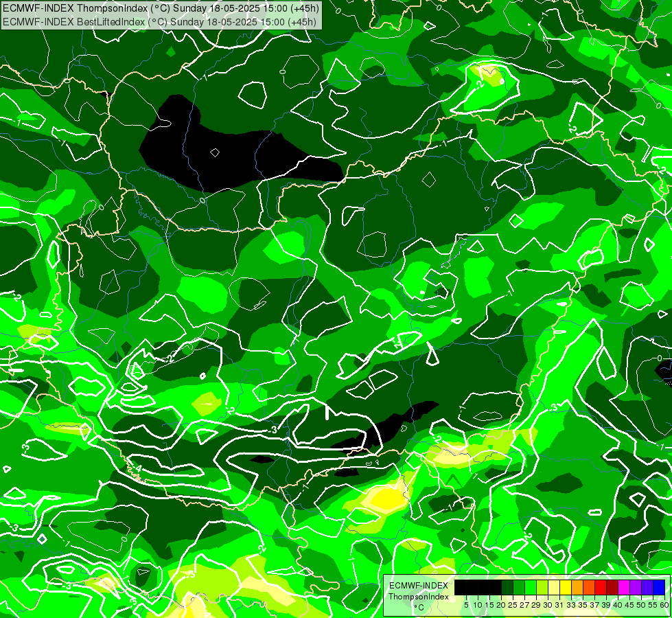The height and width of the screenshot is (618, 672).
Task: Click legend tick value 20
Action: (x=502, y=605)
